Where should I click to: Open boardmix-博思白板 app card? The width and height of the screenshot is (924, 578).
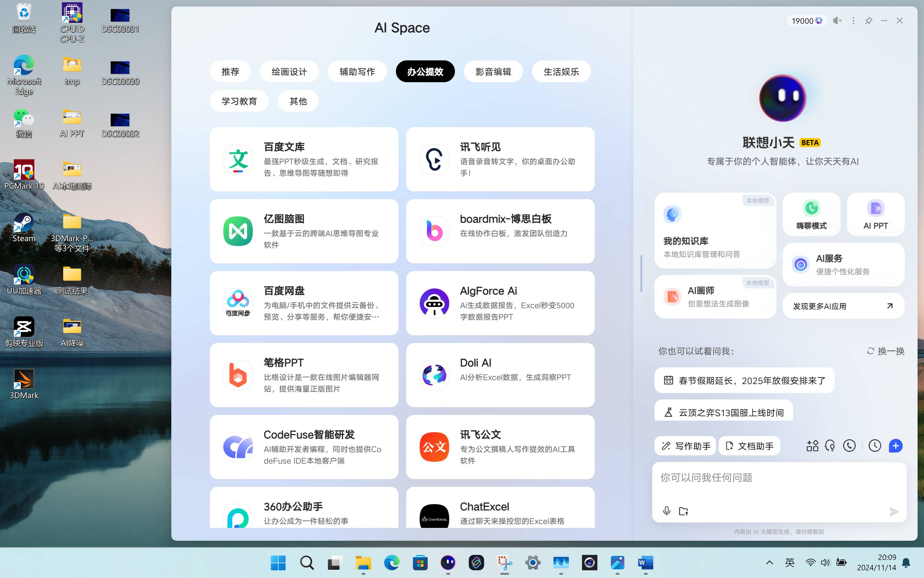[500, 231]
